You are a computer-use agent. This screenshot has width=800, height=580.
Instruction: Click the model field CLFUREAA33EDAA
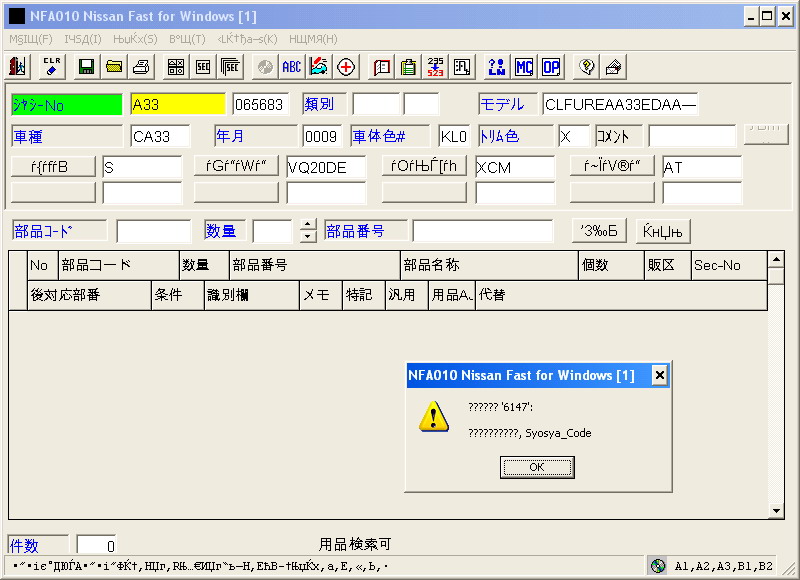(x=620, y=105)
